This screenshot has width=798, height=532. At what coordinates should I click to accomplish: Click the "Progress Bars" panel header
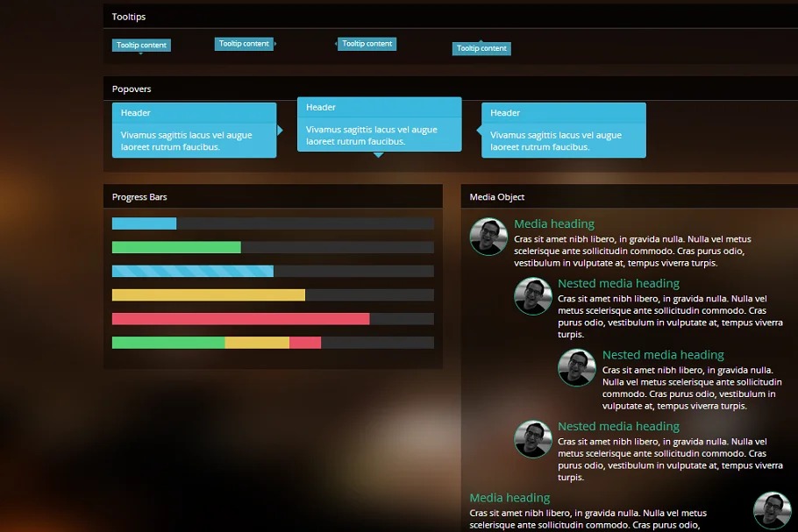pyautogui.click(x=139, y=197)
